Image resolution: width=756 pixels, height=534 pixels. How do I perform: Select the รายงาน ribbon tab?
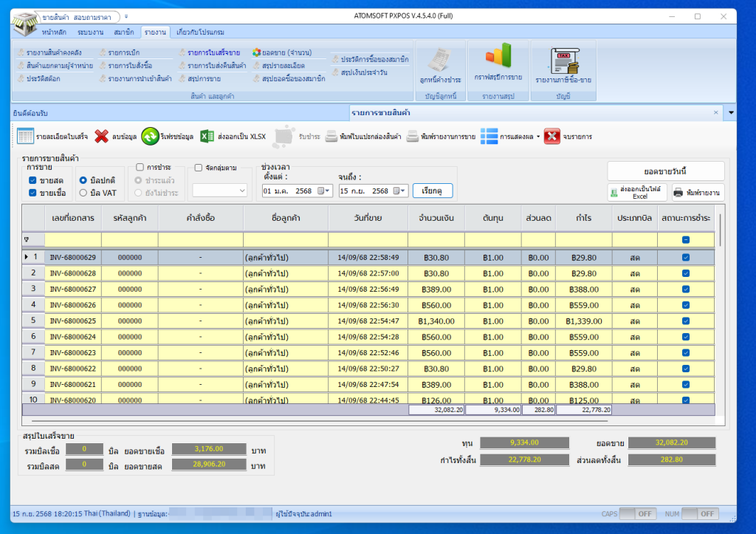coord(155,32)
